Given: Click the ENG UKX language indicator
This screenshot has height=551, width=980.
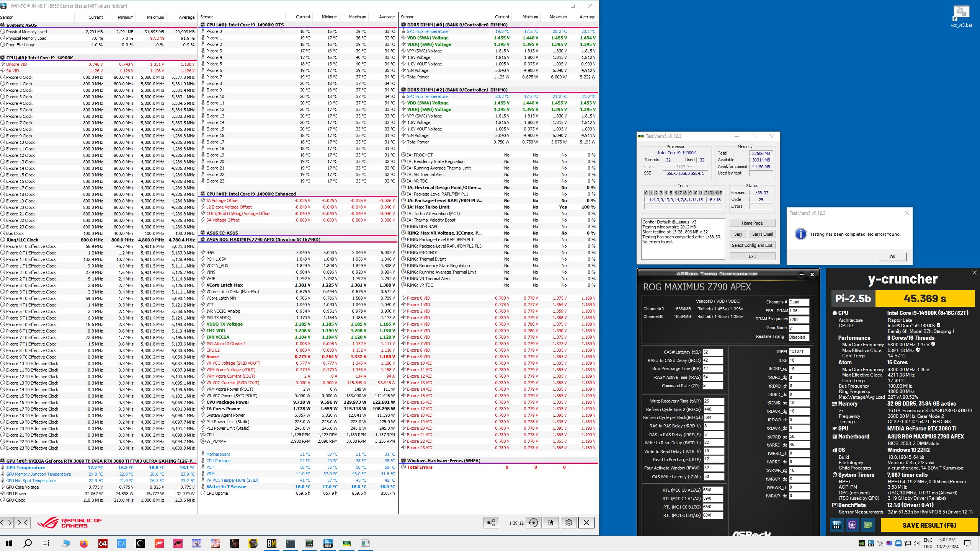Looking at the screenshot, I should pos(928,543).
